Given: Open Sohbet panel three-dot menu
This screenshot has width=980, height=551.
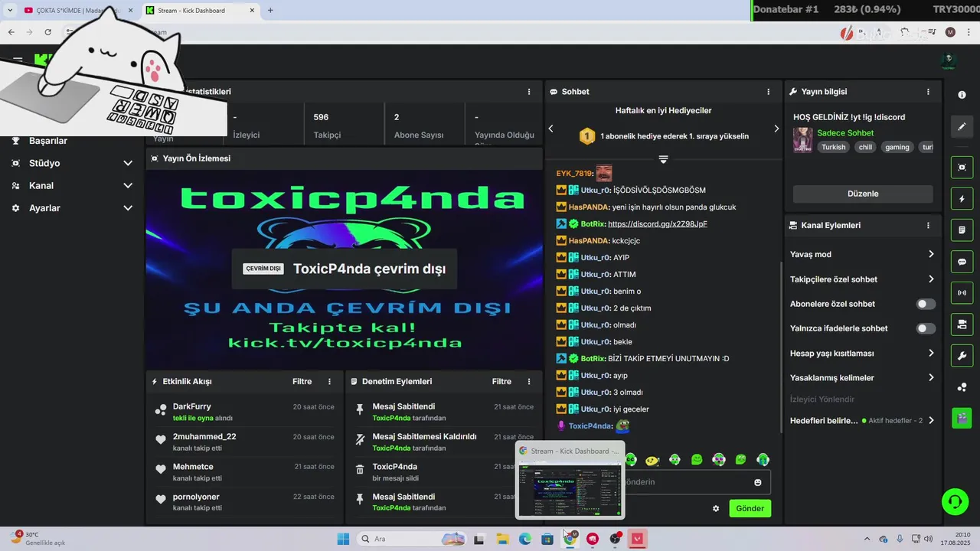Looking at the screenshot, I should [769, 92].
